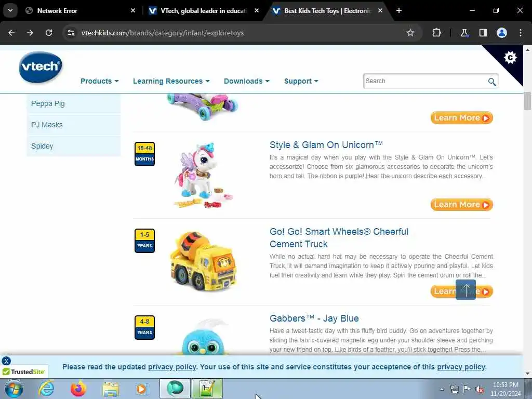The width and height of the screenshot is (532, 399).
Task: Close the TrustedSite badge with X
Action: (6, 361)
